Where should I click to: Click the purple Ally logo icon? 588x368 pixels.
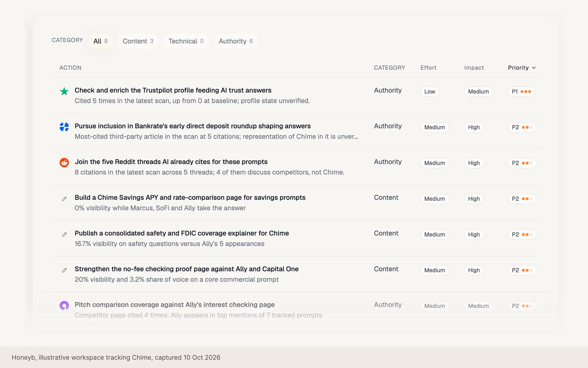click(64, 305)
